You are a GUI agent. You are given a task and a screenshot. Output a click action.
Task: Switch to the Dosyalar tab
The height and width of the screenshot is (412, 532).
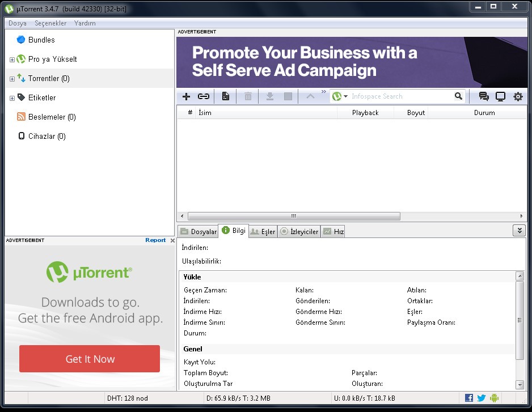tap(199, 231)
